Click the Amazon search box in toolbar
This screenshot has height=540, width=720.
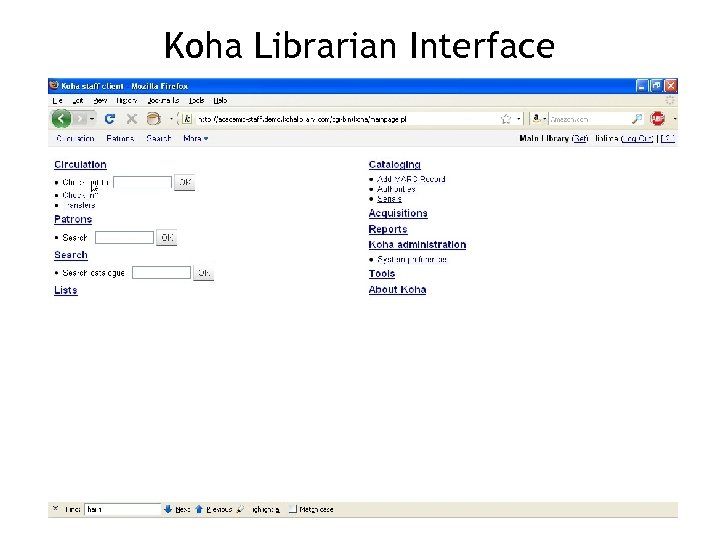tap(590, 119)
